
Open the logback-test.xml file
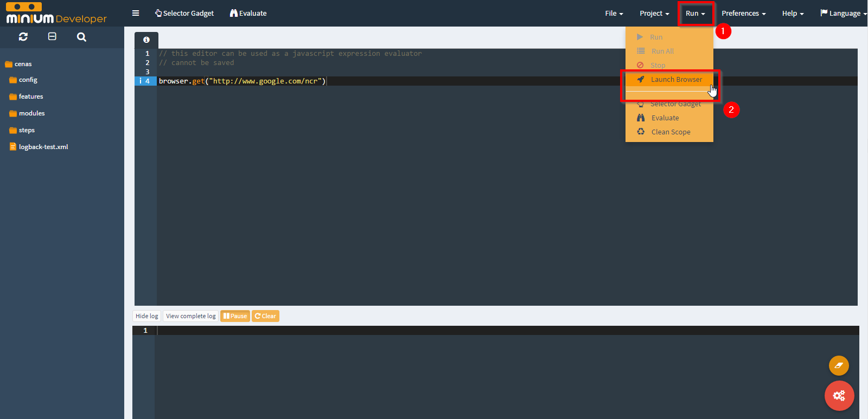click(x=39, y=147)
